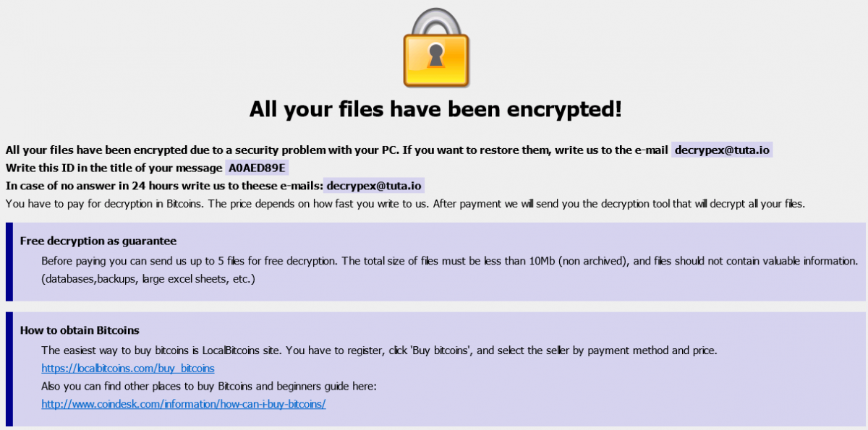
Task: Click the 'All your files have been encrypted!' headline
Action: 435,109
